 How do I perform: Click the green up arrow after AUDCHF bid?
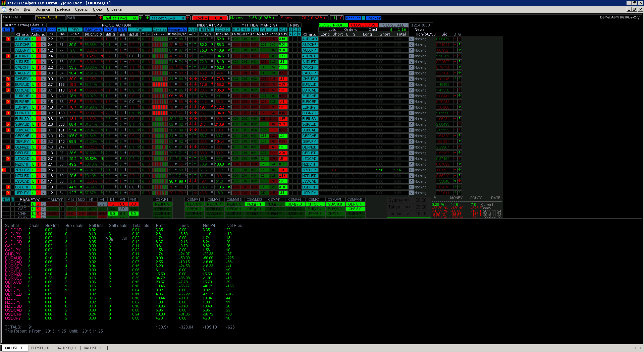click(x=460, y=45)
